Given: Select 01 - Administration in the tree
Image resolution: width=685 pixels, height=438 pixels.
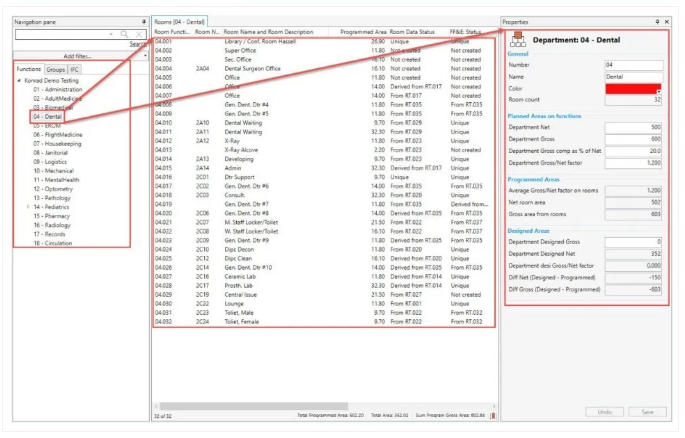Looking at the screenshot, I should (58, 90).
